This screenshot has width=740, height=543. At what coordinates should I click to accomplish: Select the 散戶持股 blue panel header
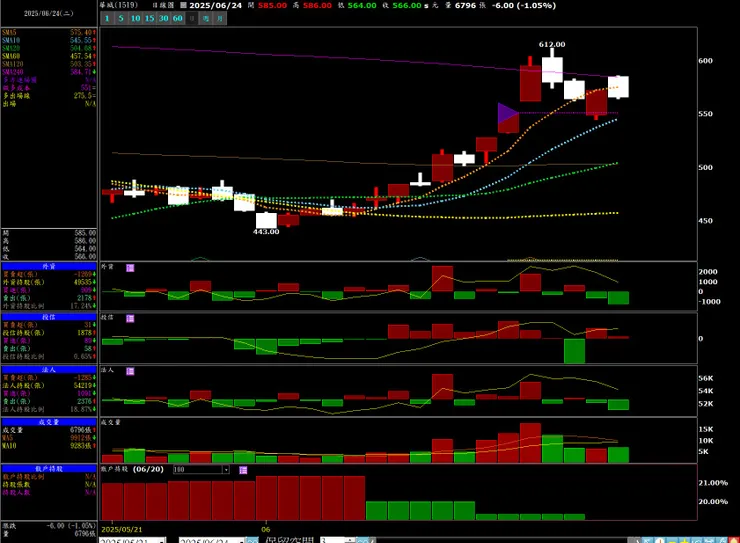pyautogui.click(x=49, y=468)
